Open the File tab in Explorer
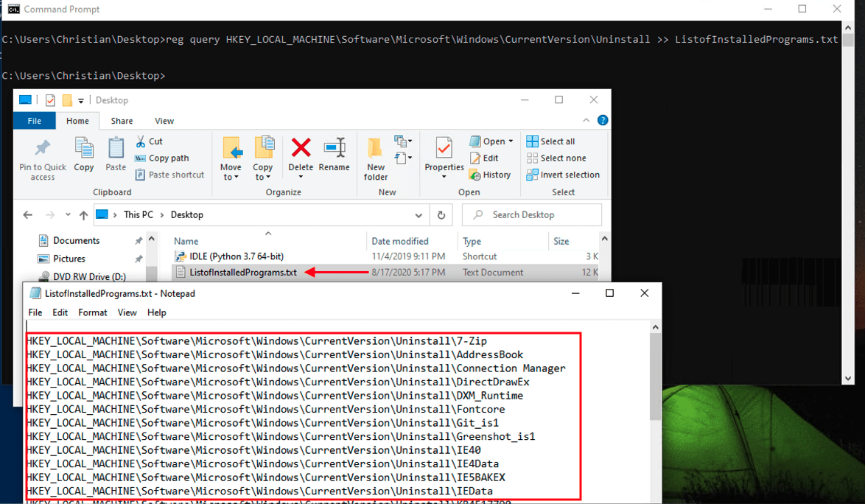The height and width of the screenshot is (504, 865). coord(34,121)
